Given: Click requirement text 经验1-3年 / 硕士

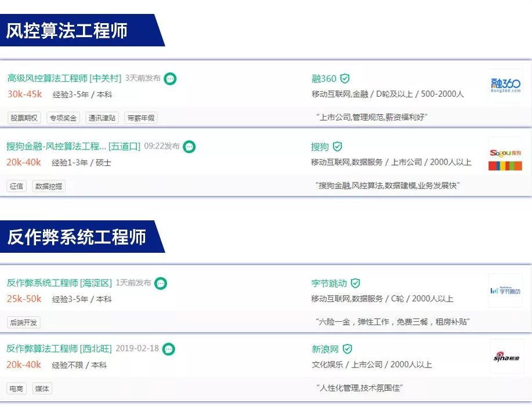Looking at the screenshot, I should (x=81, y=163).
